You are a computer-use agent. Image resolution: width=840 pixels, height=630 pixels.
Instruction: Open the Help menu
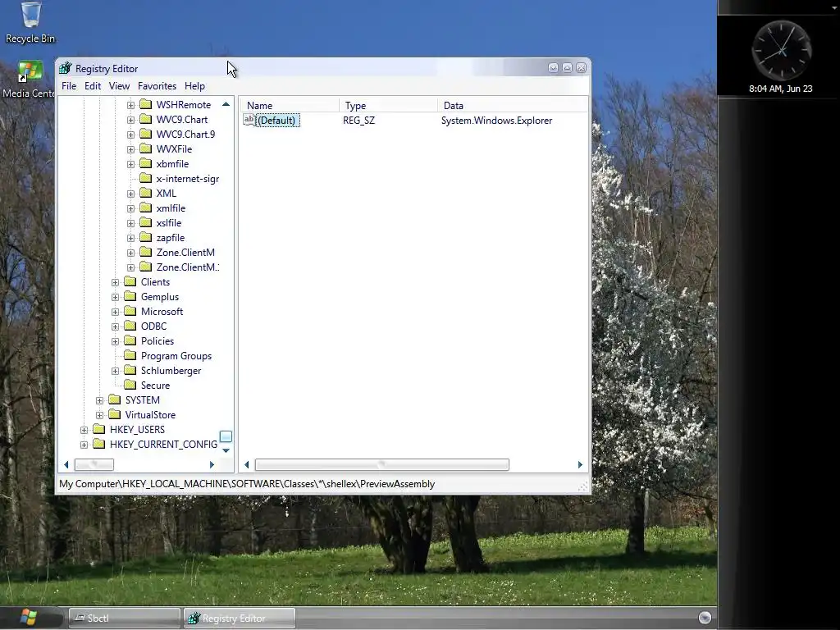[x=194, y=85]
